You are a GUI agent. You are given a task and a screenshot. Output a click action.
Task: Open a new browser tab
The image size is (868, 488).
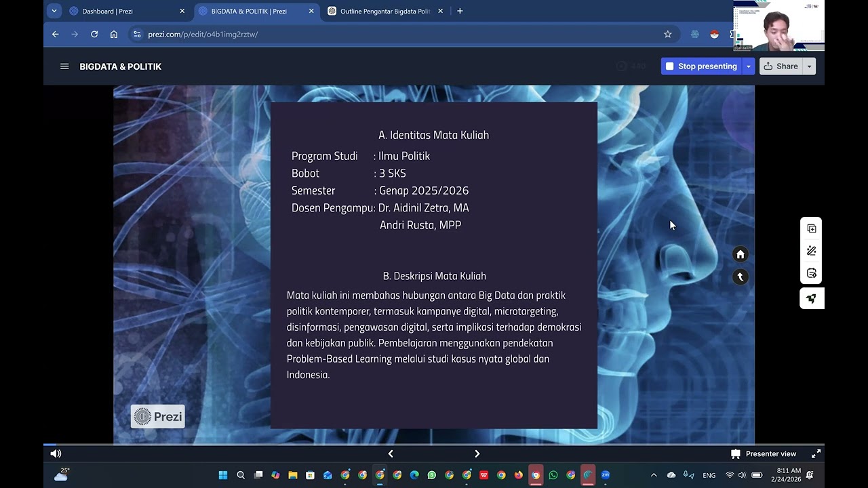pos(460,11)
